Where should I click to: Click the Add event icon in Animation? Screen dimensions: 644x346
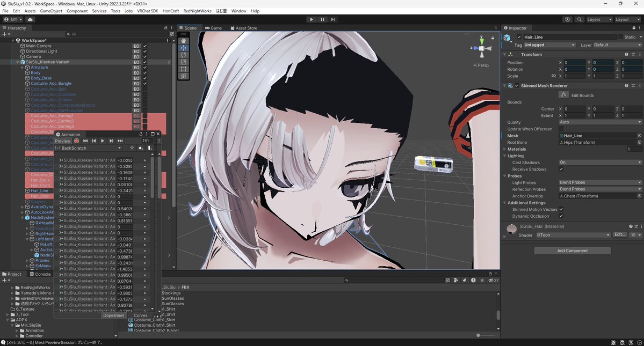(149, 148)
